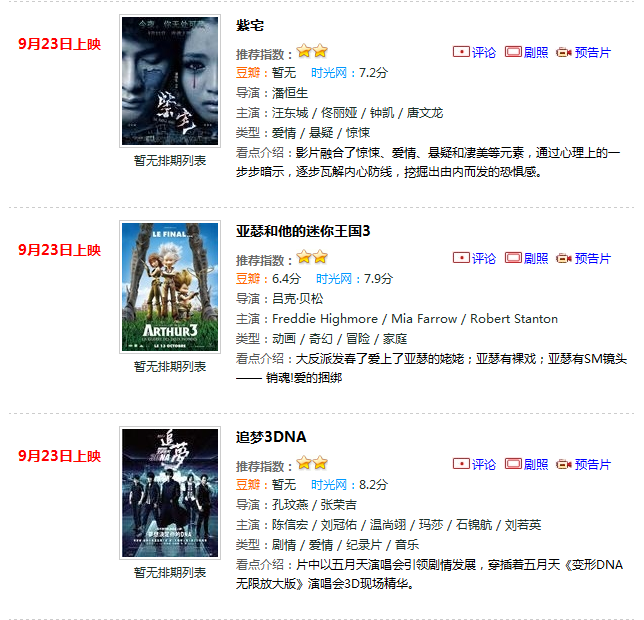
Task: Open the 亚瑟和他的迷你王国3 title link
Action: coord(303,231)
